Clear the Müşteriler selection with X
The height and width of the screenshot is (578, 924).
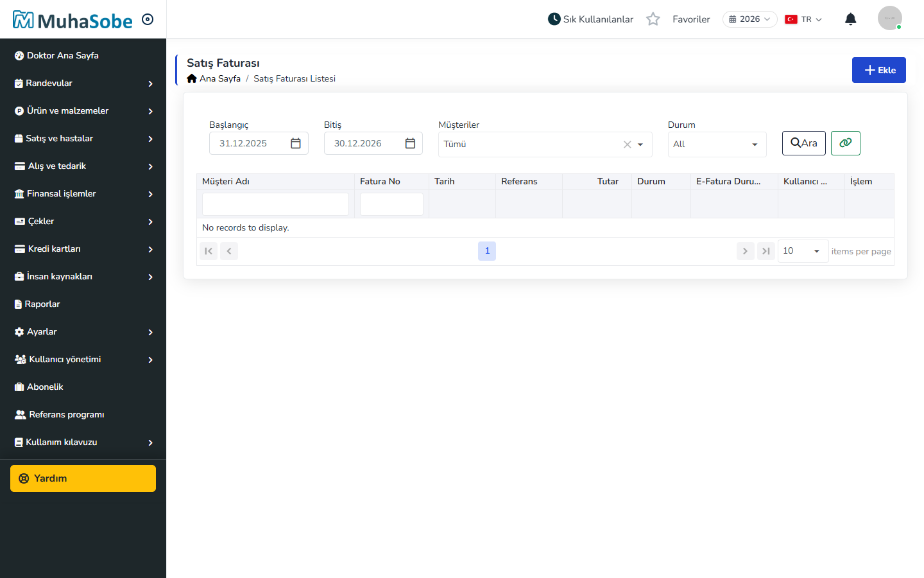(628, 144)
